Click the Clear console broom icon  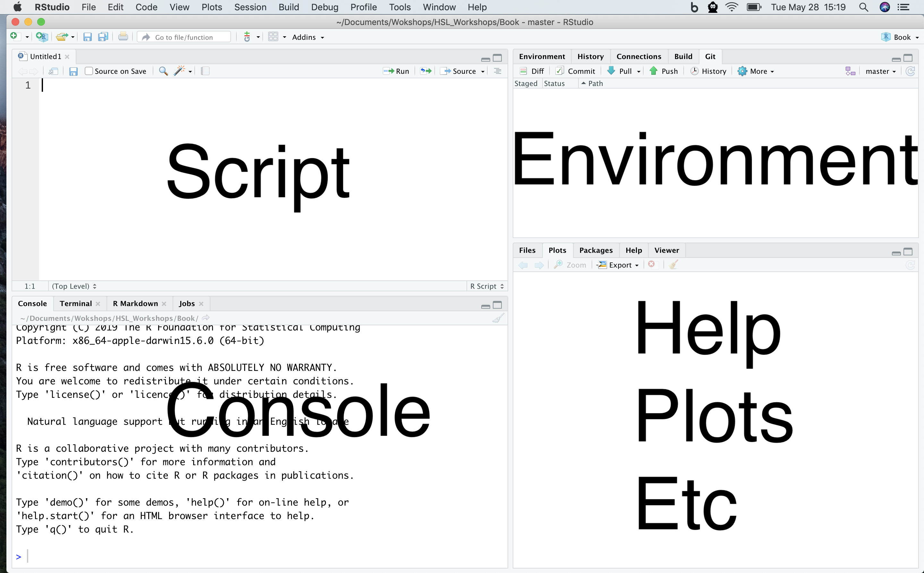tap(498, 318)
